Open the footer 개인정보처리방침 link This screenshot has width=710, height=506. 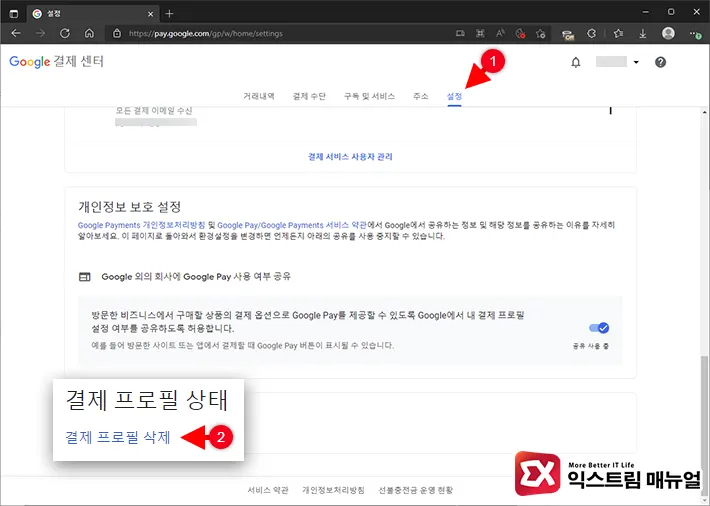click(333, 490)
